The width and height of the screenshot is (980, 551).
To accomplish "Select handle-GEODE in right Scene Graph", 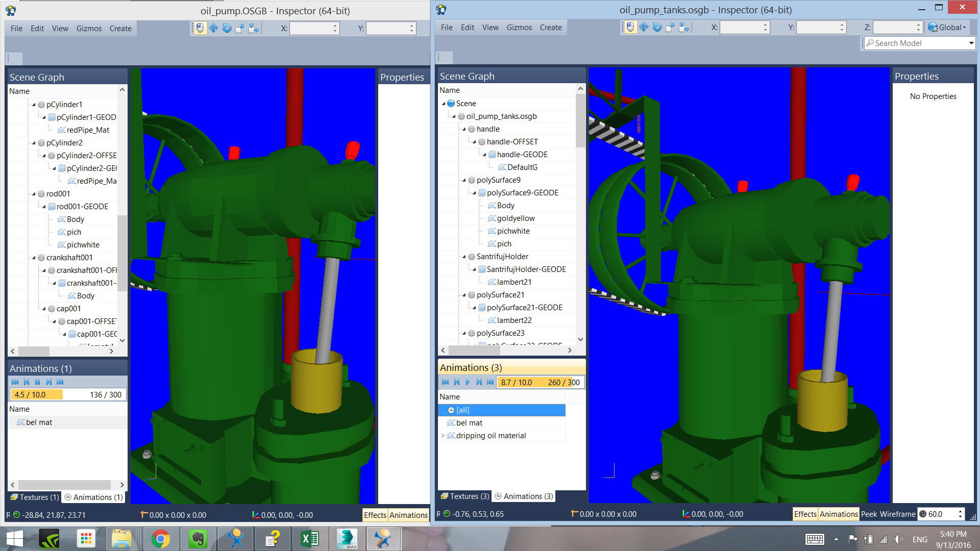I will [x=522, y=155].
